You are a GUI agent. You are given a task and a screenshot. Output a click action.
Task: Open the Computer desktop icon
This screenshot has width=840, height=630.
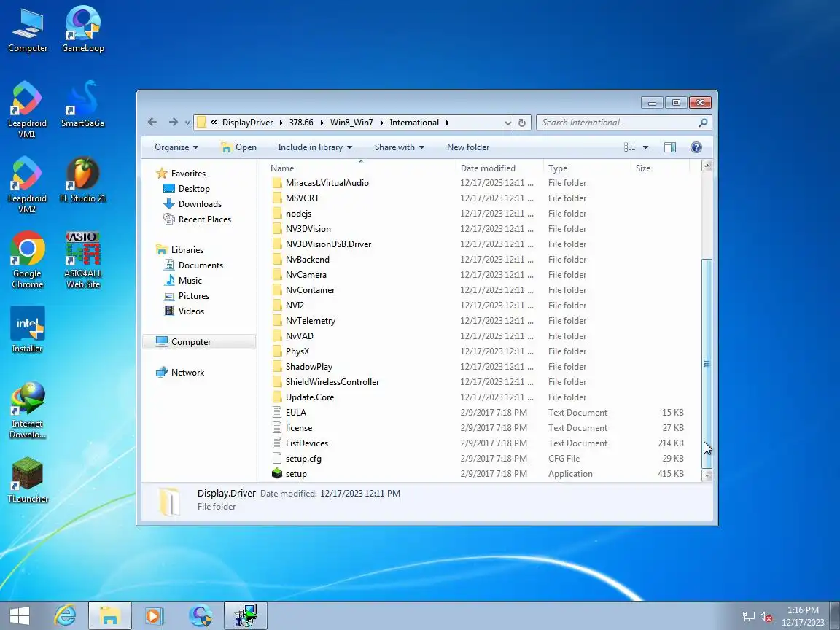(x=27, y=31)
